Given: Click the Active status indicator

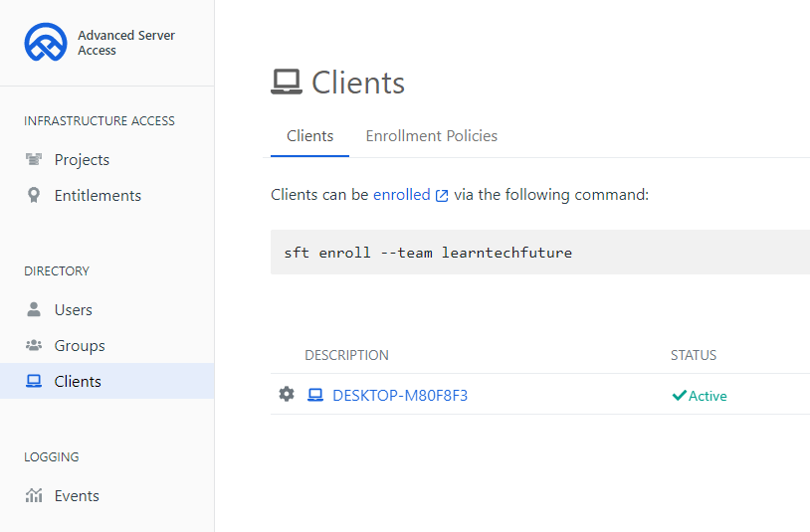Looking at the screenshot, I should [700, 396].
